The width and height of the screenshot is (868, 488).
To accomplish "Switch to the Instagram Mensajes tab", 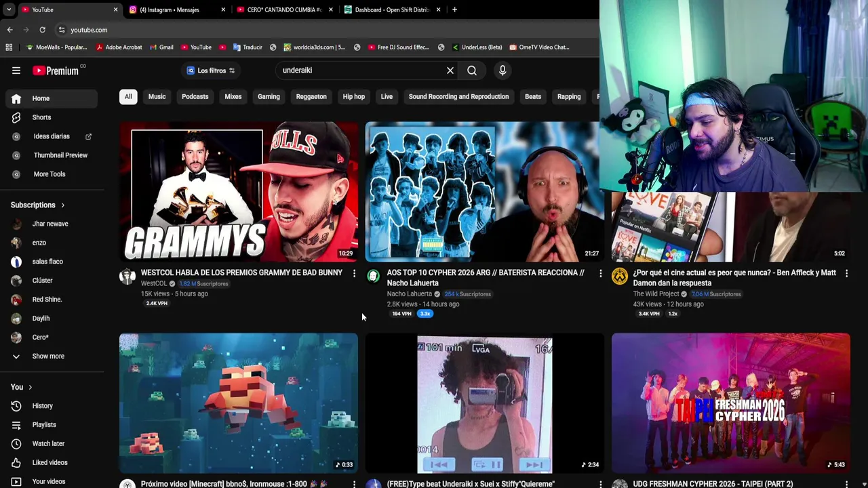I will click(178, 9).
